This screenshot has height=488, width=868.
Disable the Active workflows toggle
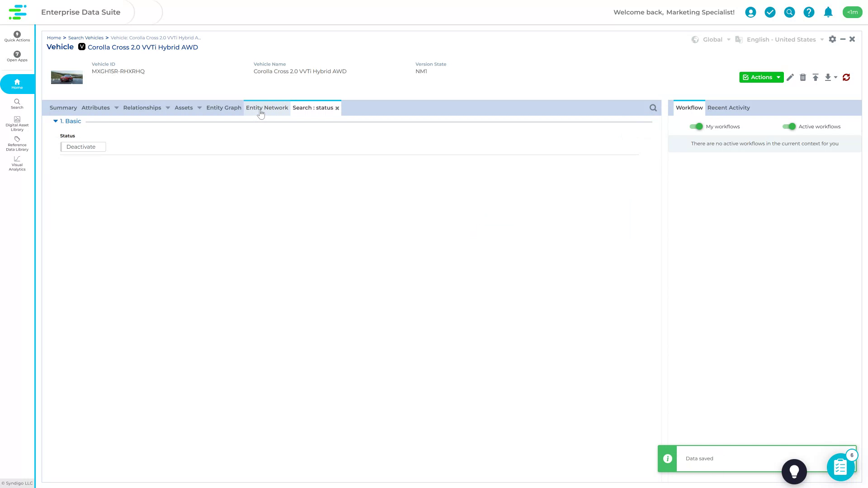[790, 127]
